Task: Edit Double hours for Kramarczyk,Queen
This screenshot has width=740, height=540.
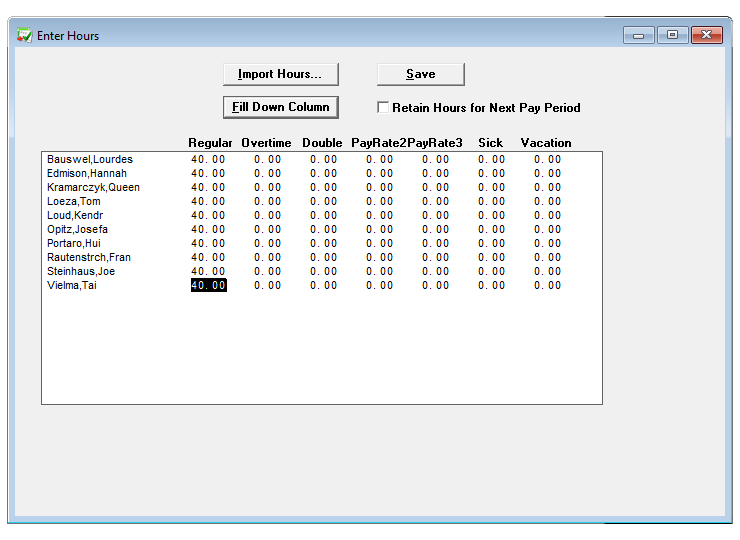Action: (324, 187)
